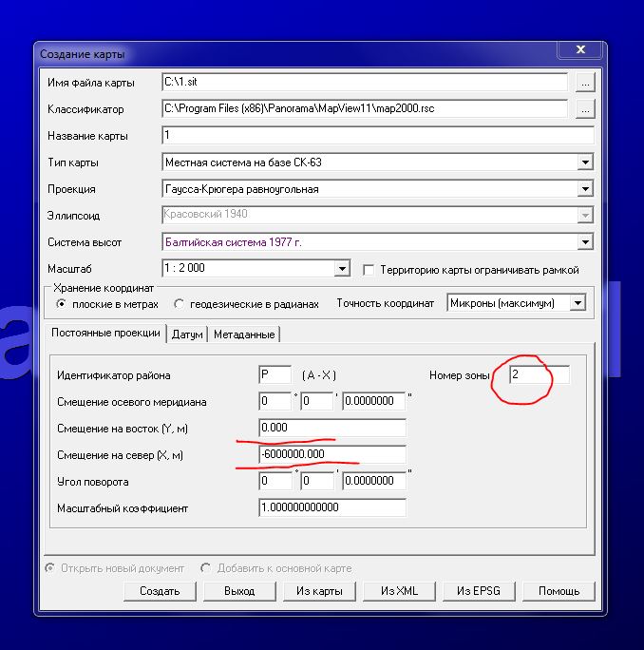Select плоские в метрах radio button
Viewport: 644px width, 650px height.
click(62, 304)
